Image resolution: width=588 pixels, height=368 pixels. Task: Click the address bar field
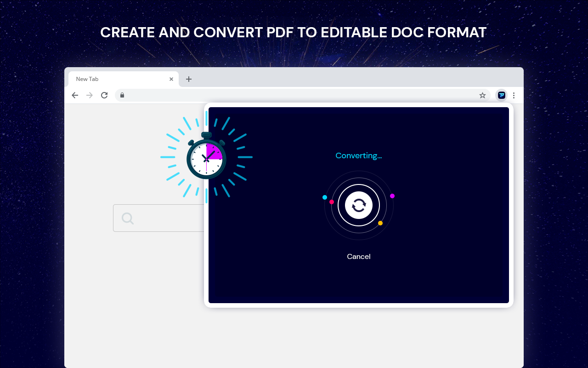pos(303,95)
